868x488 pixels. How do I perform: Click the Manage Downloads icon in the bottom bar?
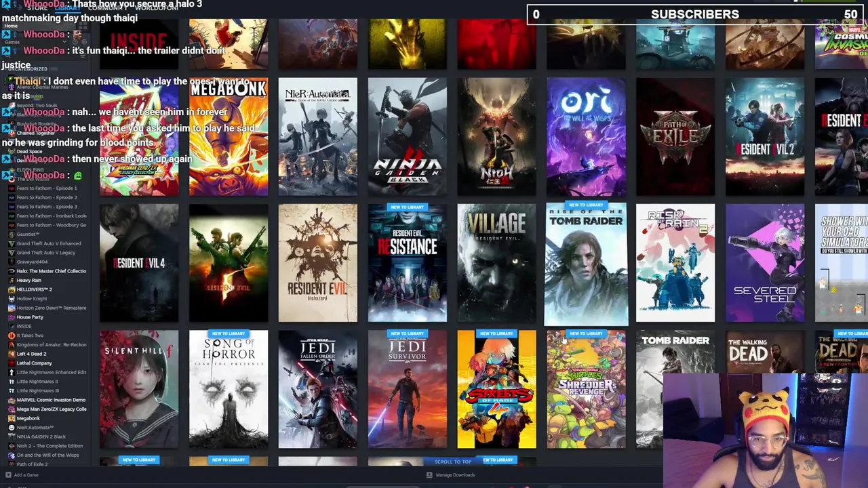(429, 475)
